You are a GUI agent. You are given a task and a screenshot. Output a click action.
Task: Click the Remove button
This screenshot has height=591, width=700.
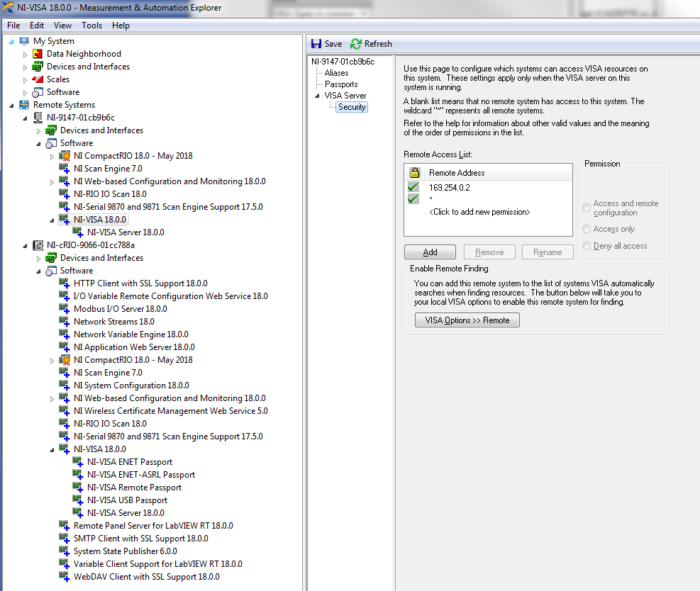coord(489,252)
